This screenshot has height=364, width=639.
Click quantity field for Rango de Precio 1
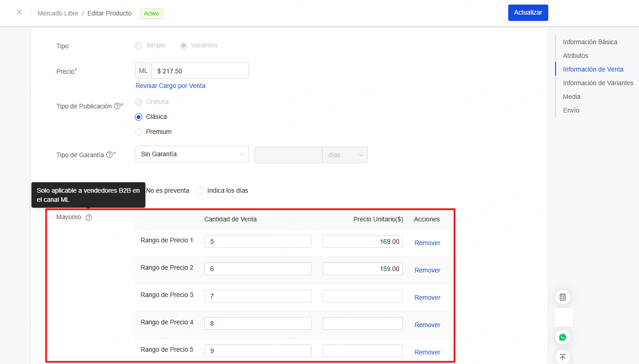click(x=258, y=241)
